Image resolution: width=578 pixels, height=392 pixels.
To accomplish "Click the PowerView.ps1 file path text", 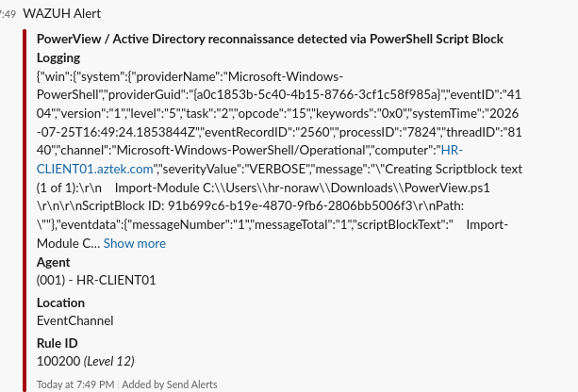I will coord(346,188).
